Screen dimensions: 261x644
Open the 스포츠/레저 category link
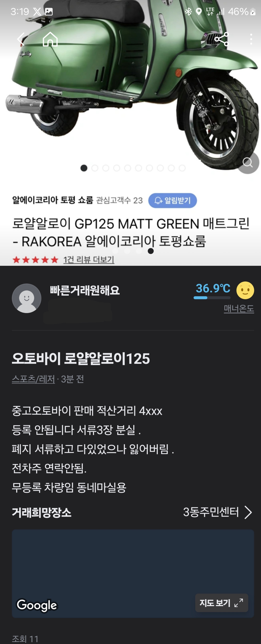pos(33,379)
